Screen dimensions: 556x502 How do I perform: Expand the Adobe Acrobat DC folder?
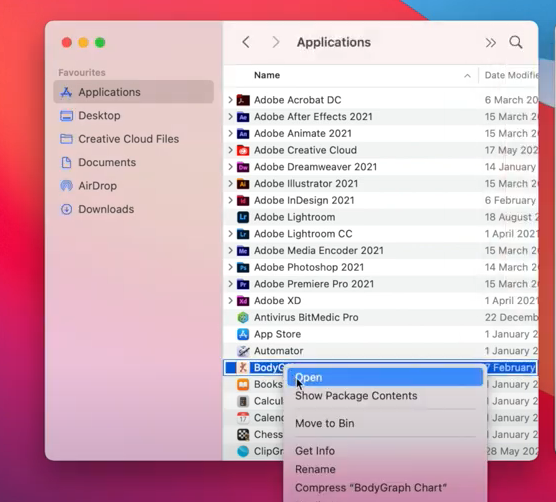(230, 100)
